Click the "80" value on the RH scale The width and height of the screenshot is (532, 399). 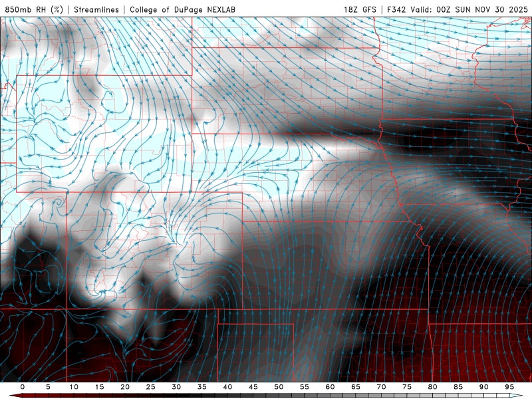pyautogui.click(x=433, y=387)
